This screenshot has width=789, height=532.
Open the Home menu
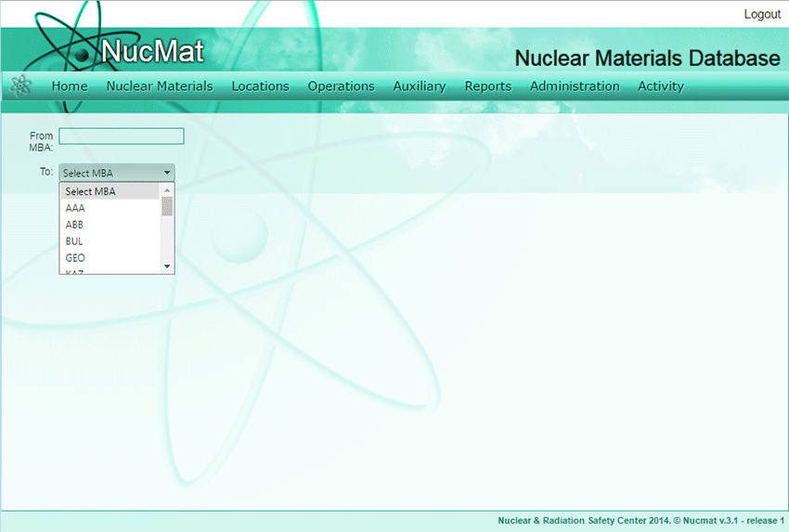coord(70,86)
